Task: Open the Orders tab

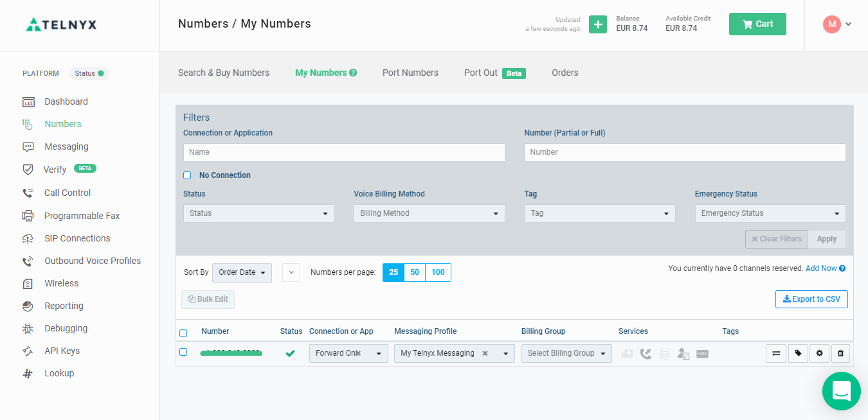Action: 565,73
